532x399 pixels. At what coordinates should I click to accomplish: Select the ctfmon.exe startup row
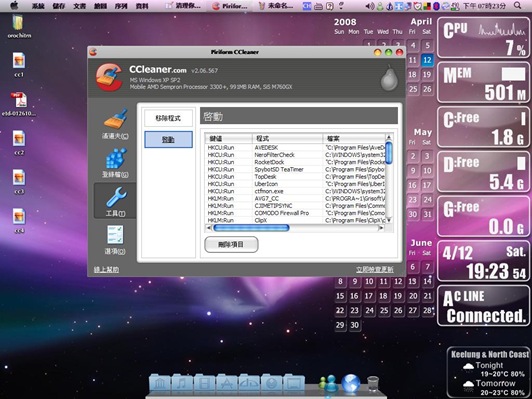[295, 191]
